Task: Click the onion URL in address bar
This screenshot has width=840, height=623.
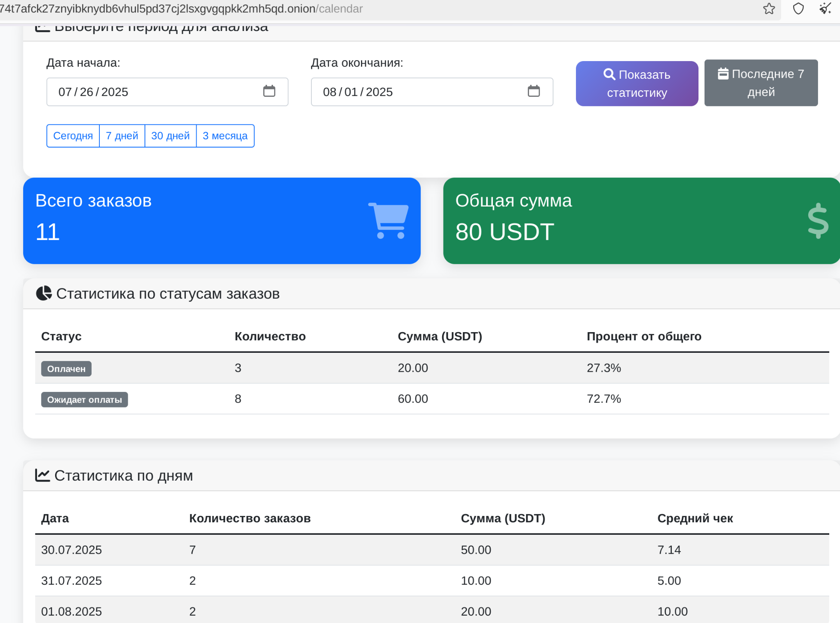Action: tap(181, 9)
